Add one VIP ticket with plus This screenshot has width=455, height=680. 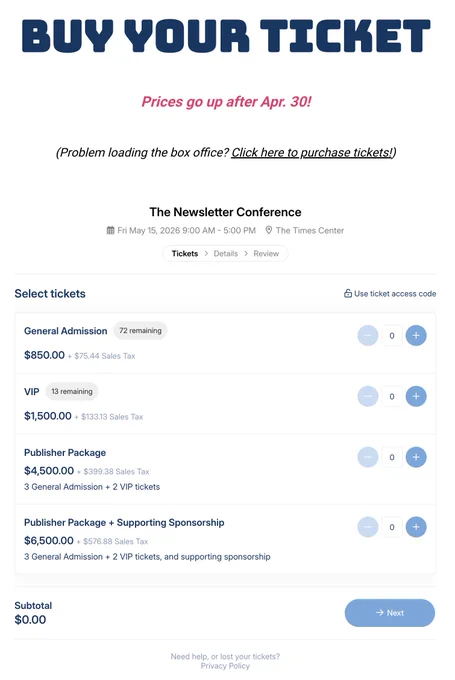pos(416,396)
